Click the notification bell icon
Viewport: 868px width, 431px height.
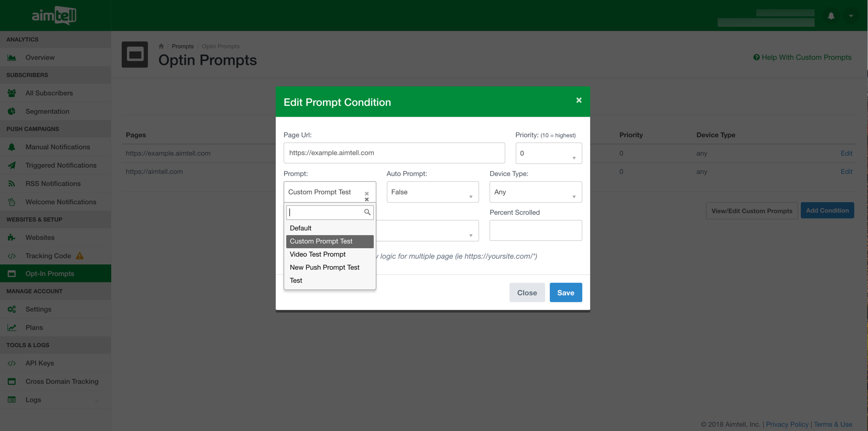[831, 16]
